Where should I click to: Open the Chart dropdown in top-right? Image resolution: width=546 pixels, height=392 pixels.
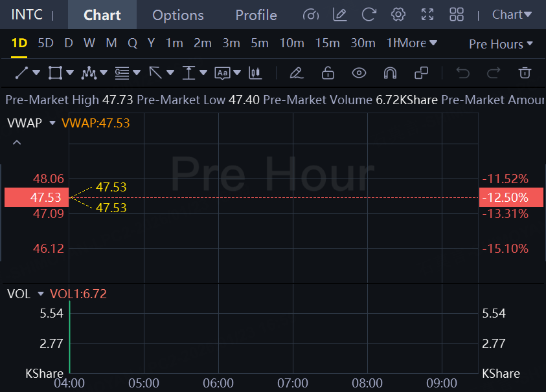(512, 15)
